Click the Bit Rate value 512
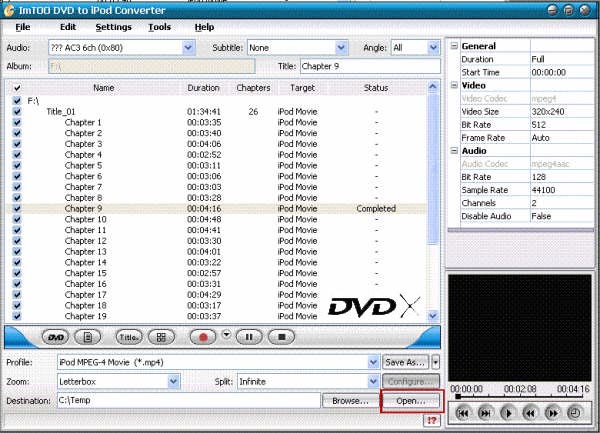This screenshot has height=433, width=600. coord(538,125)
